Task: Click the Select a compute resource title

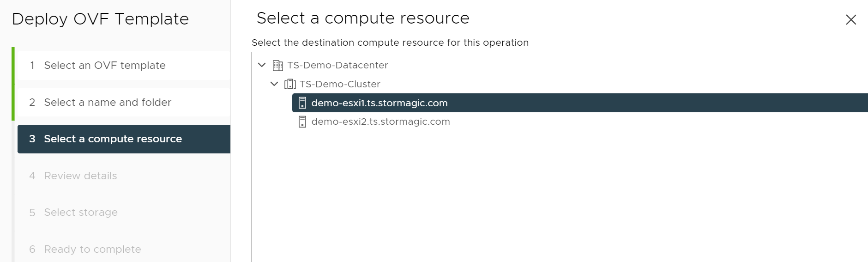Action: tap(363, 18)
